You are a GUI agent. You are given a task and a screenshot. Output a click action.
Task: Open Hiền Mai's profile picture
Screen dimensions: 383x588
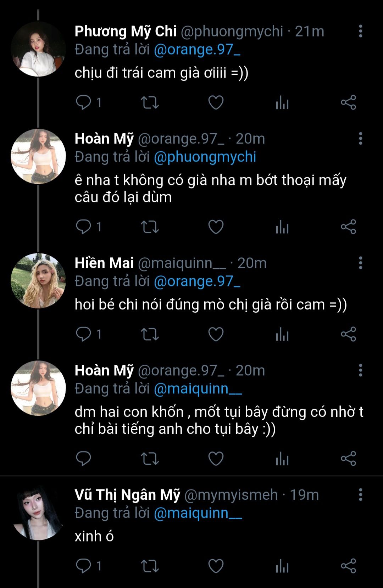(38, 281)
